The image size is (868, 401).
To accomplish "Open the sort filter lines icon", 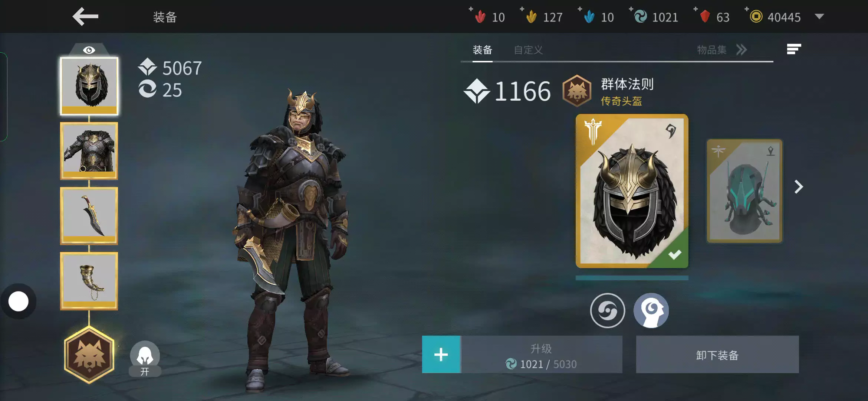I will pos(794,49).
